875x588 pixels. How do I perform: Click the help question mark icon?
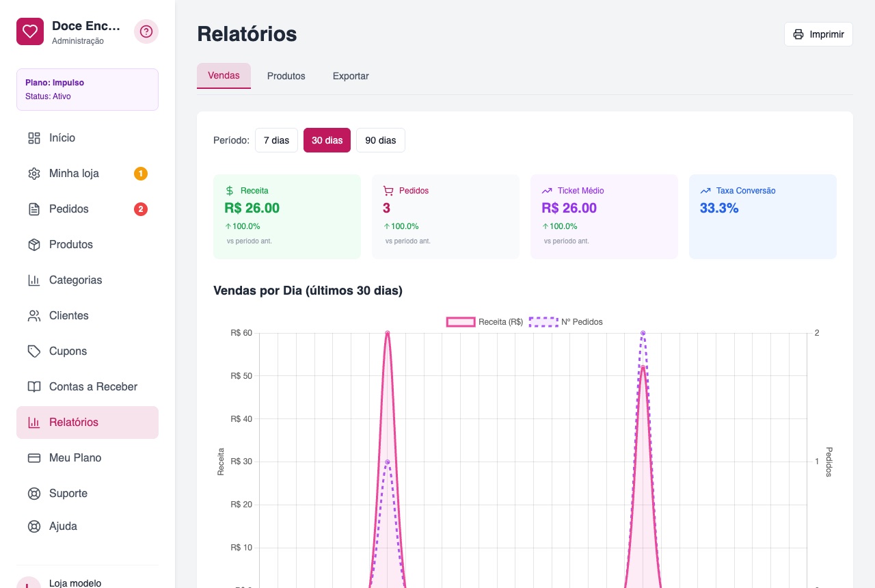pyautogui.click(x=146, y=31)
